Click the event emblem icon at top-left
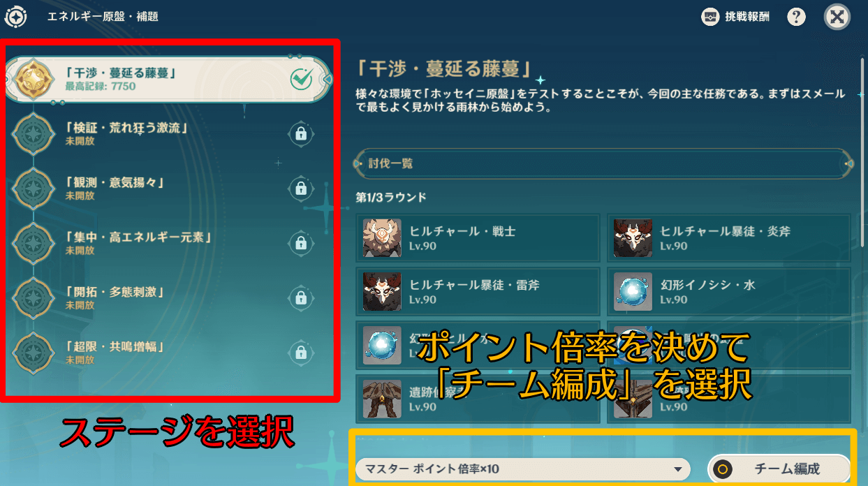 (x=15, y=17)
